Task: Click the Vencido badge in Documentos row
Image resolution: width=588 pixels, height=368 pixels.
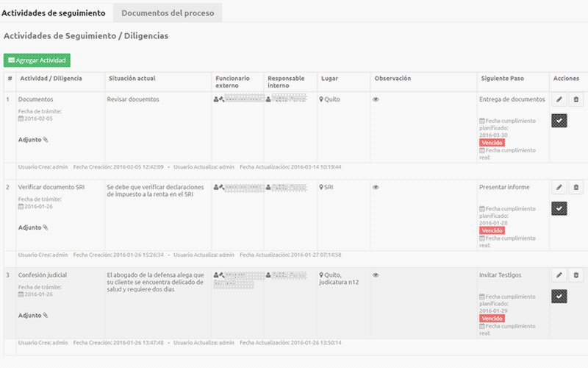Action: (x=492, y=143)
